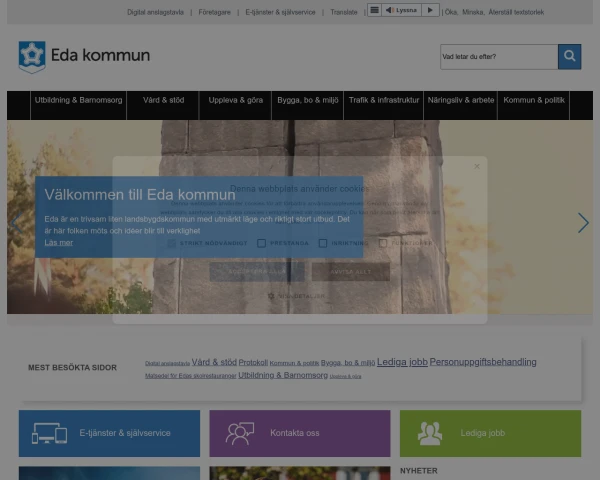This screenshot has width=600, height=480.
Task: Toggle the Strikt nödvändigt checkbox
Action: (x=172, y=243)
